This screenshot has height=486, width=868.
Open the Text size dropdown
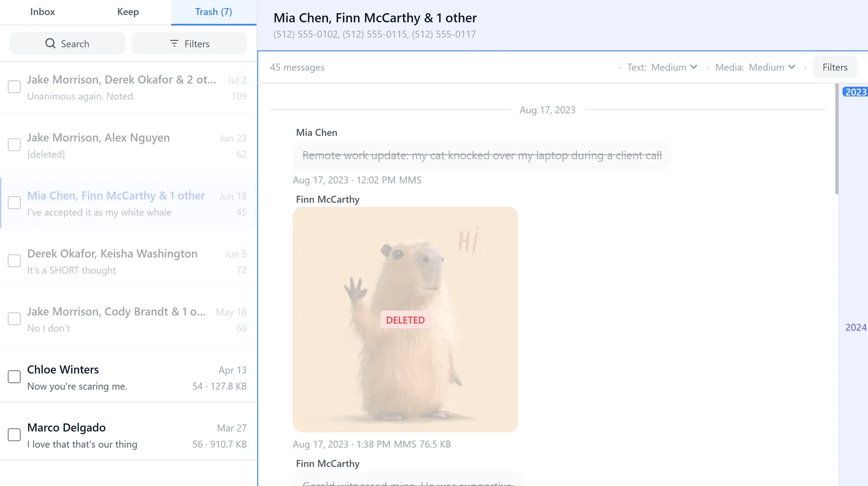674,67
